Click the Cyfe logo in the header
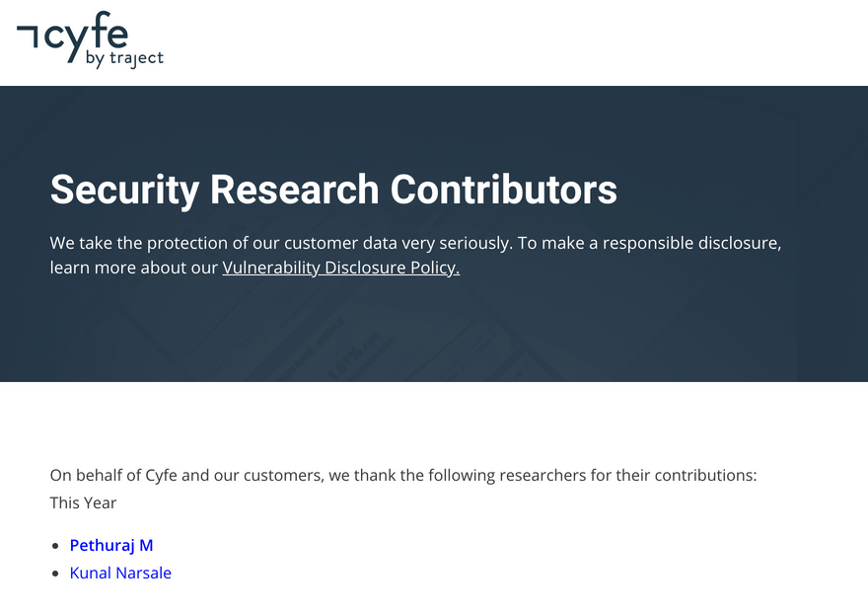Screen dimensions: 868x614 pos(90,39)
